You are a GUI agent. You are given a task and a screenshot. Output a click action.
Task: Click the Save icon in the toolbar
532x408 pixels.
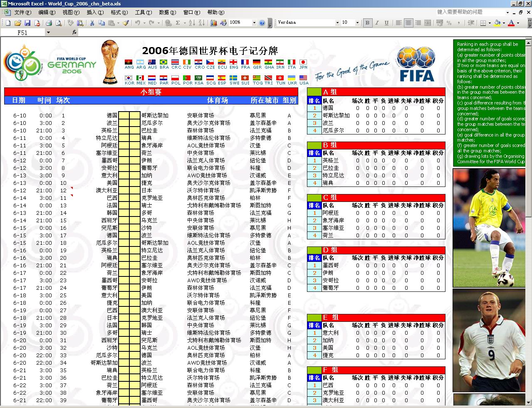click(27, 23)
